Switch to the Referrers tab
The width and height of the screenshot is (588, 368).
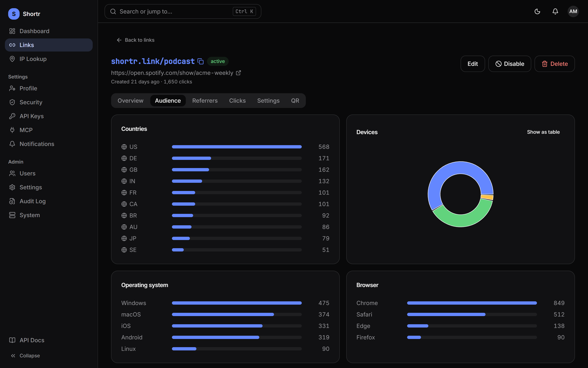[205, 101]
